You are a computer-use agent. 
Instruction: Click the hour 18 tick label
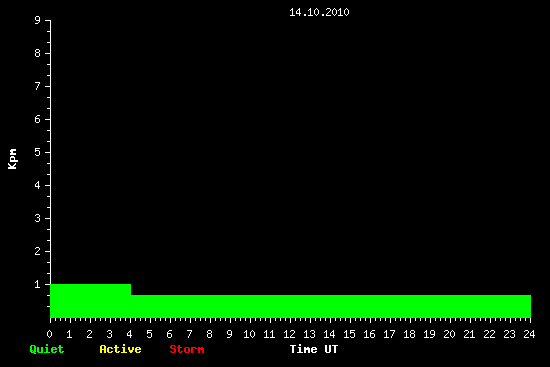(409, 334)
